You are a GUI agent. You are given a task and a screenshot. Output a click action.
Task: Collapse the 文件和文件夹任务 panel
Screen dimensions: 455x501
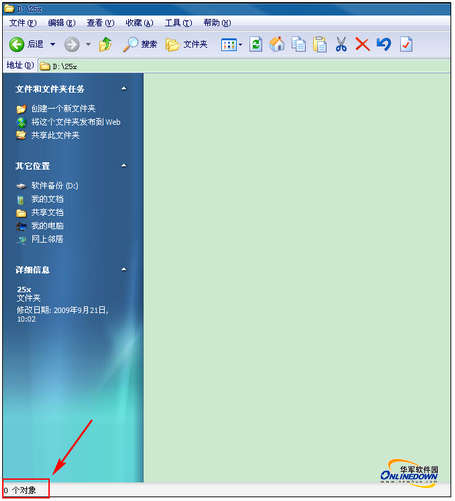124,89
